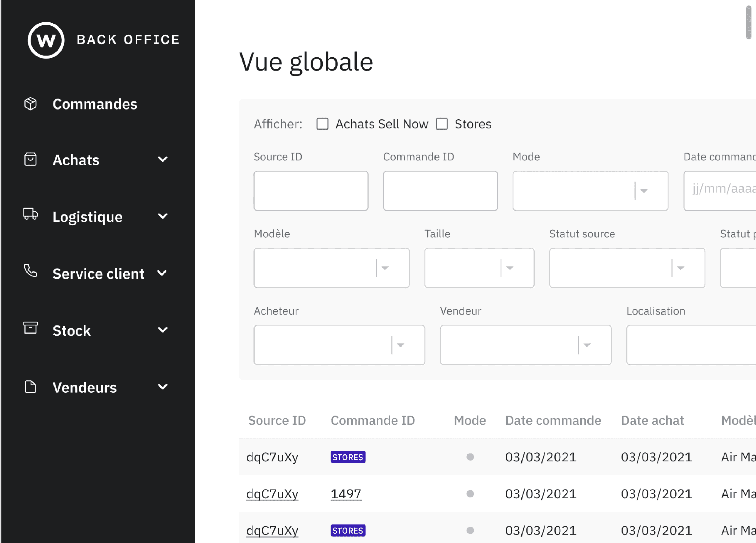
Task: Click the Vendeurs document icon
Action: pos(30,387)
